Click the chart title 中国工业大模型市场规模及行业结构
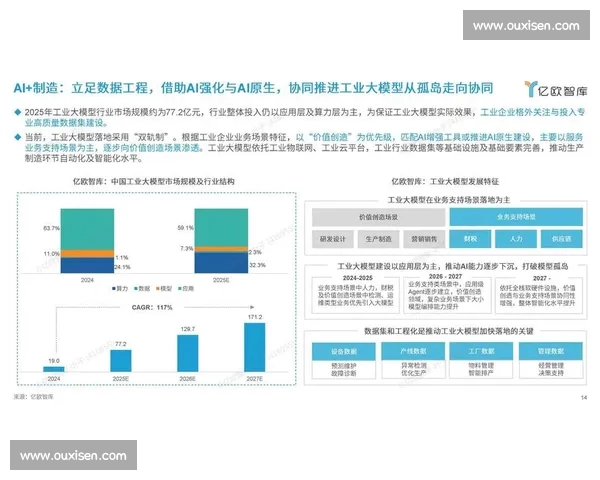The image size is (600, 480). [173, 181]
